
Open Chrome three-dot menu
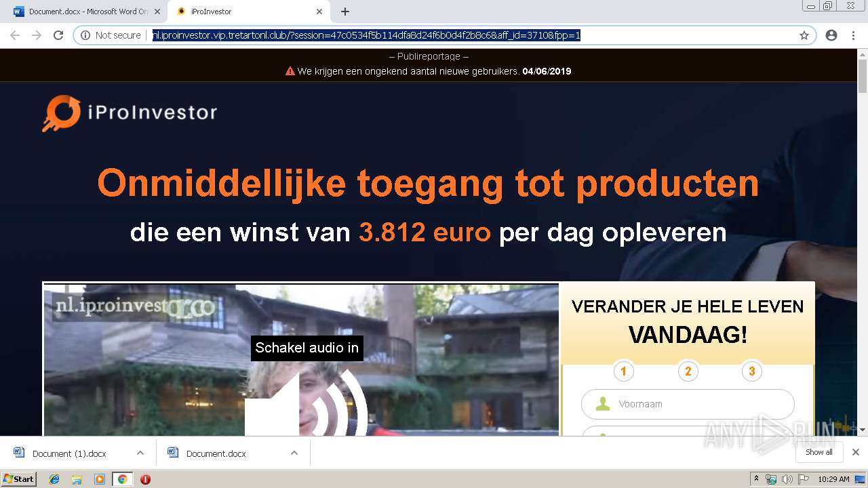pyautogui.click(x=853, y=35)
